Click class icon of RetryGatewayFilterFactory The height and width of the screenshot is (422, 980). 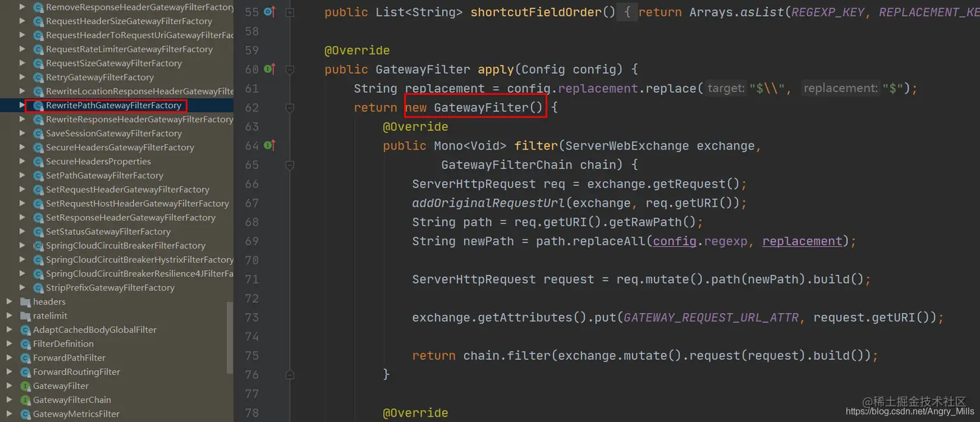(38, 77)
